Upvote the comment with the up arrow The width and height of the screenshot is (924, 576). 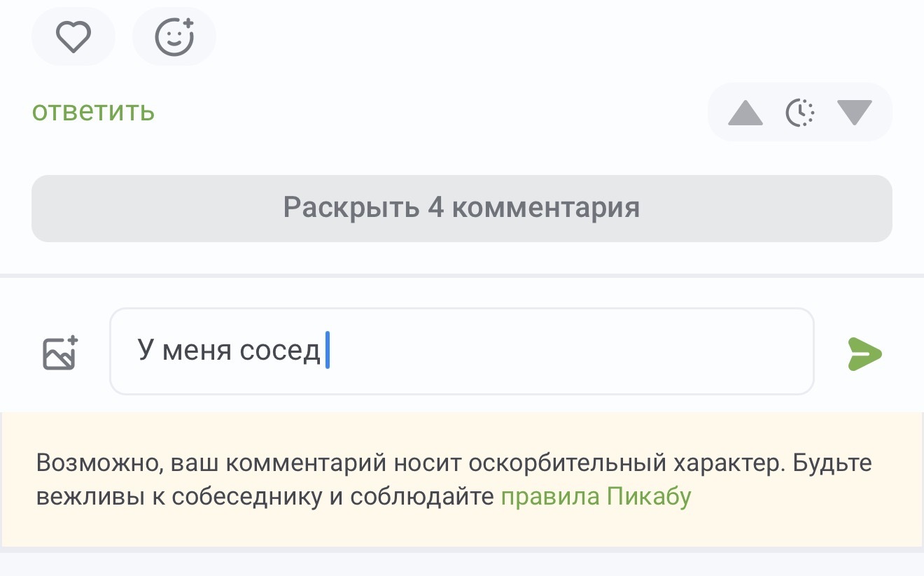[x=745, y=113]
